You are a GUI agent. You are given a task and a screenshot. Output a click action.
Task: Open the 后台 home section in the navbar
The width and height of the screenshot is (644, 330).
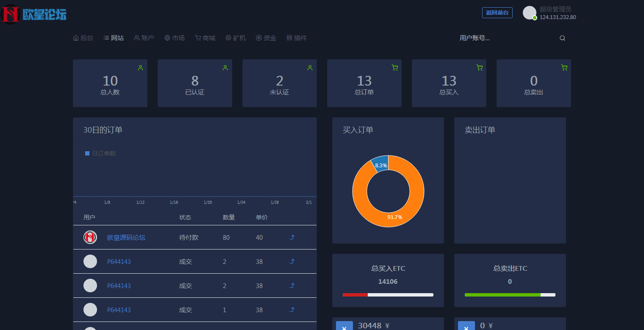click(x=83, y=38)
